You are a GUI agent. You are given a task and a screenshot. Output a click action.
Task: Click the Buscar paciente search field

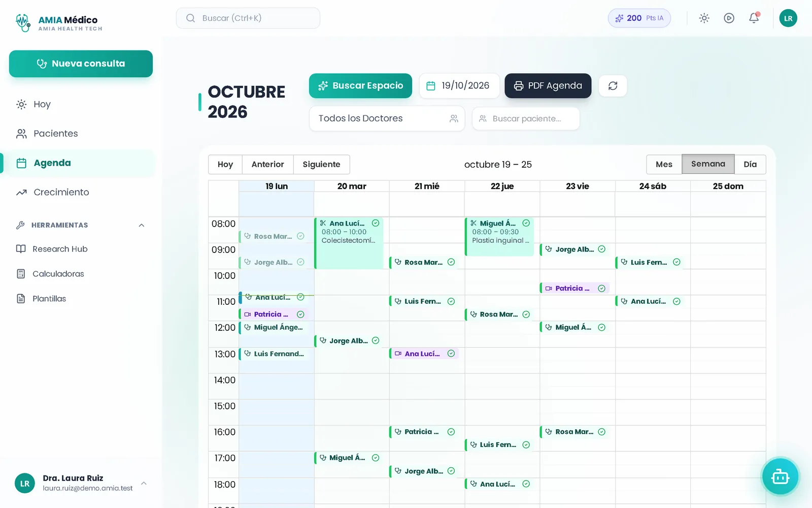pyautogui.click(x=526, y=118)
